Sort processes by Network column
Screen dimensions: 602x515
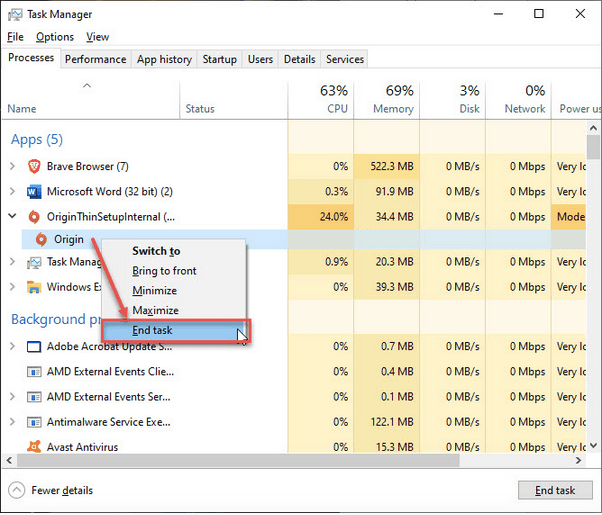[x=519, y=100]
